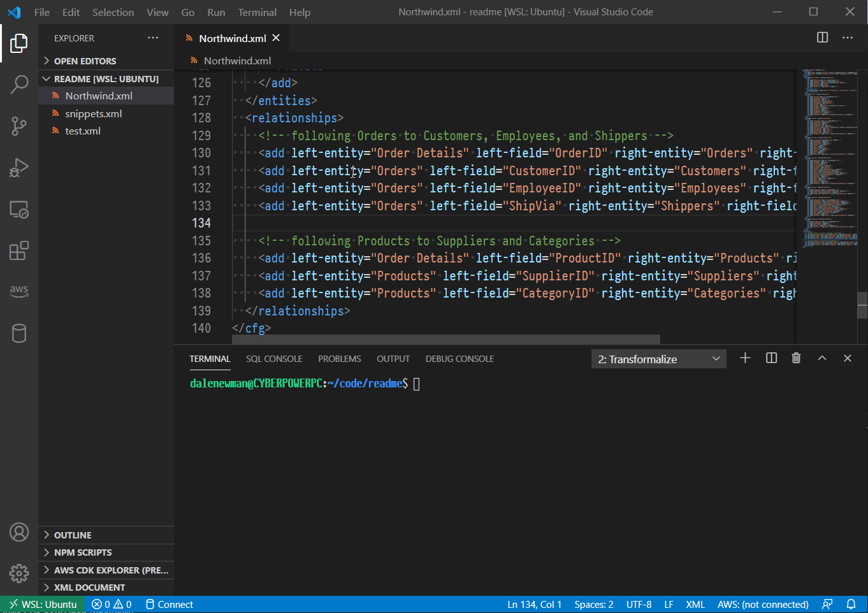This screenshot has height=613, width=868.
Task: Open the Go menu
Action: point(188,12)
